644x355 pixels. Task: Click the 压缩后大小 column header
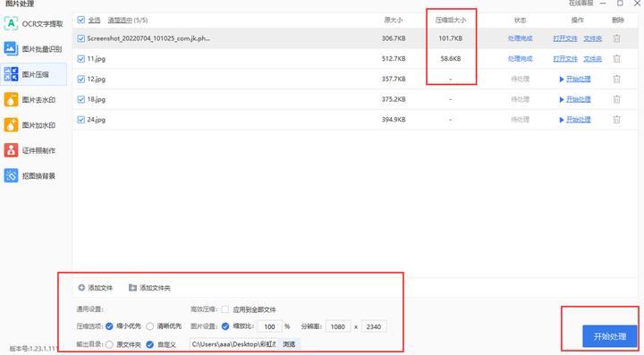tap(451, 20)
